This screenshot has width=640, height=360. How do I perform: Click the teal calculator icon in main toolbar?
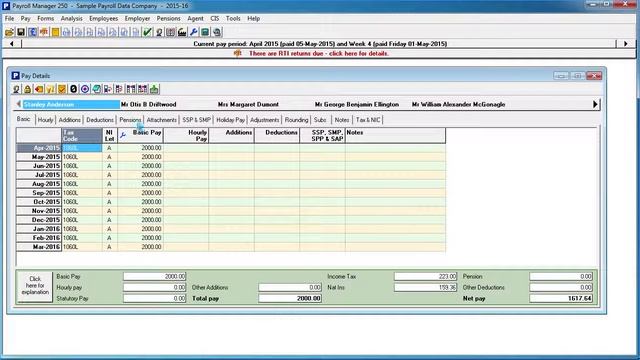tap(205, 32)
